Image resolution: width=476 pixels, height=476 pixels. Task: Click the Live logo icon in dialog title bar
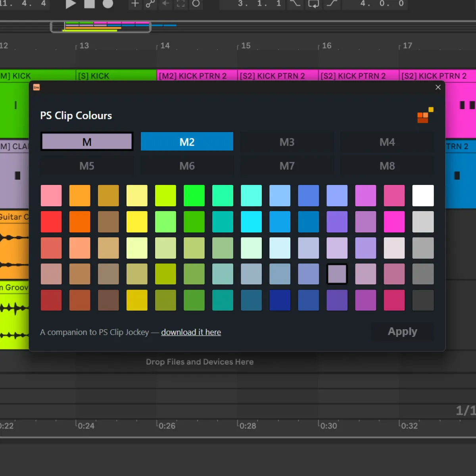(36, 87)
